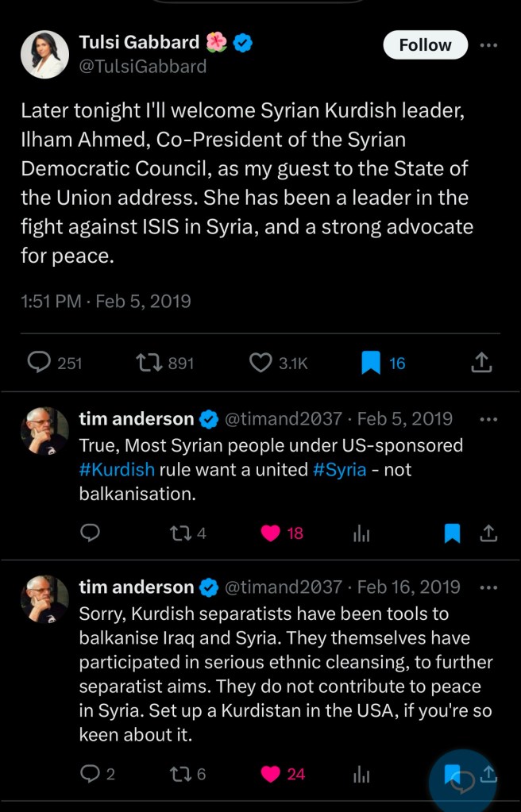Follow Tulsi Gabbard

[x=425, y=45]
